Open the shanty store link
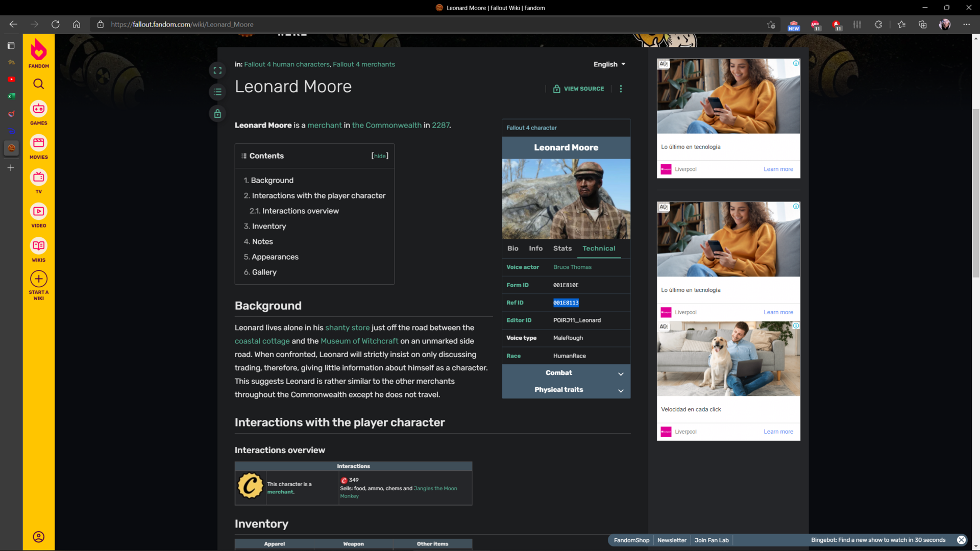 coord(347,328)
